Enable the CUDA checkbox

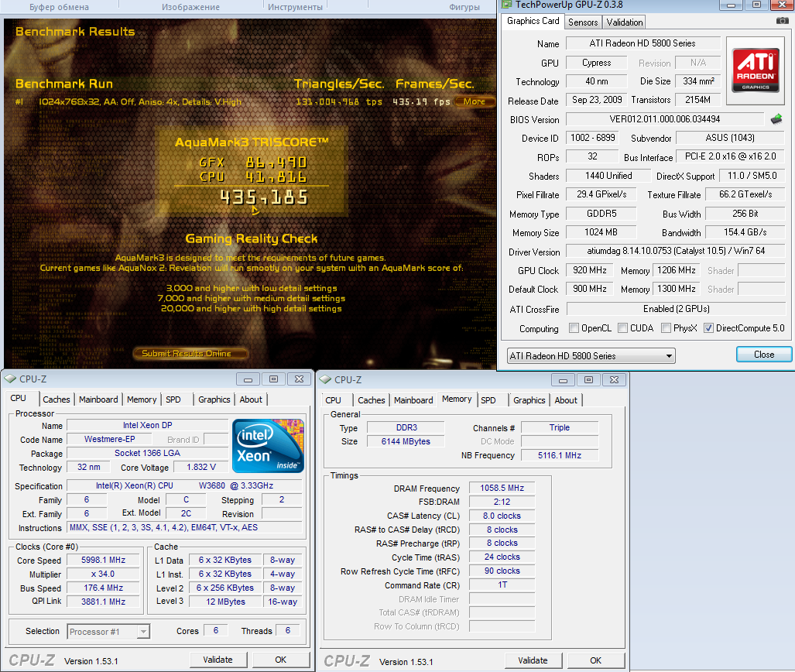coord(622,328)
